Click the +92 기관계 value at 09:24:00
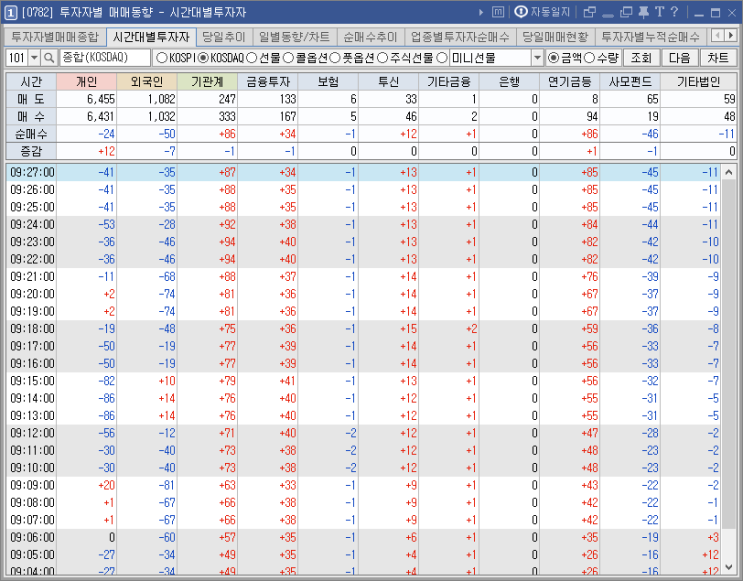 [227, 224]
